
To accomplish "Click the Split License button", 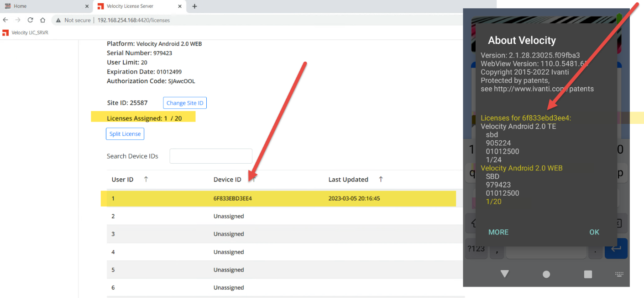I will click(125, 133).
